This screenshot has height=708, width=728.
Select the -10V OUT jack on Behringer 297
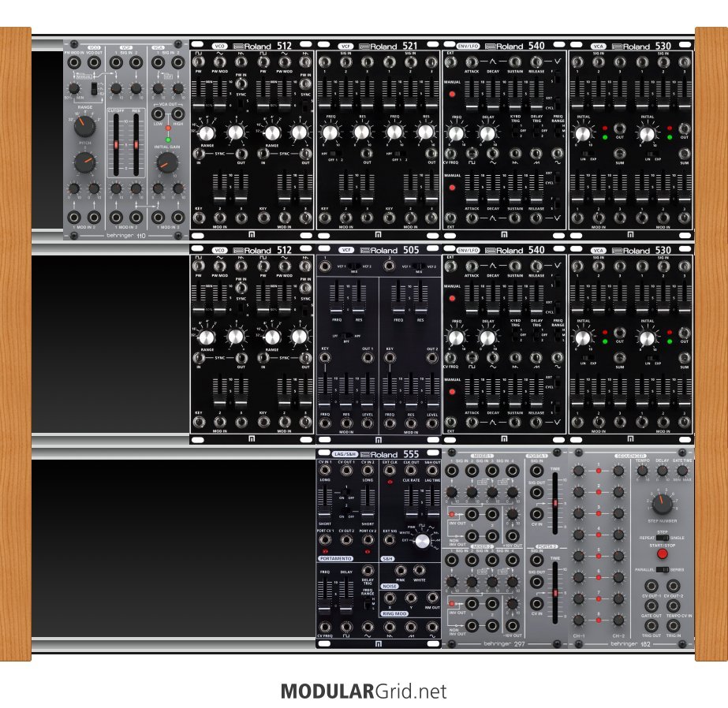(512, 625)
